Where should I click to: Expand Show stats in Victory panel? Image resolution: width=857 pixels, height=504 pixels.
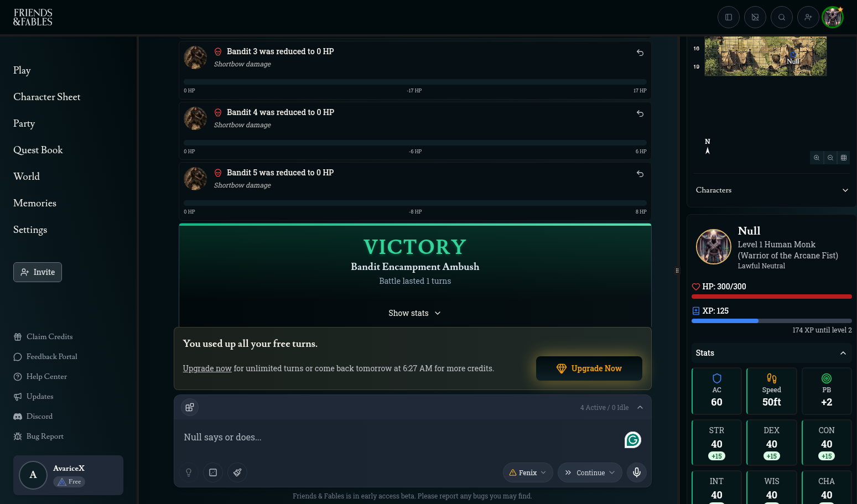pyautogui.click(x=415, y=313)
